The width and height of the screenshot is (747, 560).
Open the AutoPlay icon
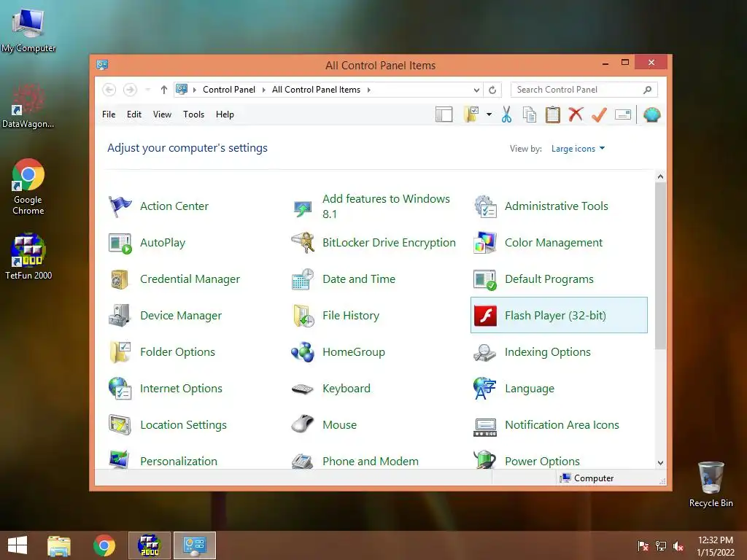120,243
